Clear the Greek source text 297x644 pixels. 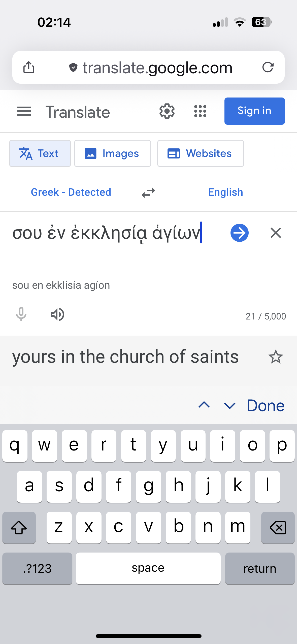276,233
